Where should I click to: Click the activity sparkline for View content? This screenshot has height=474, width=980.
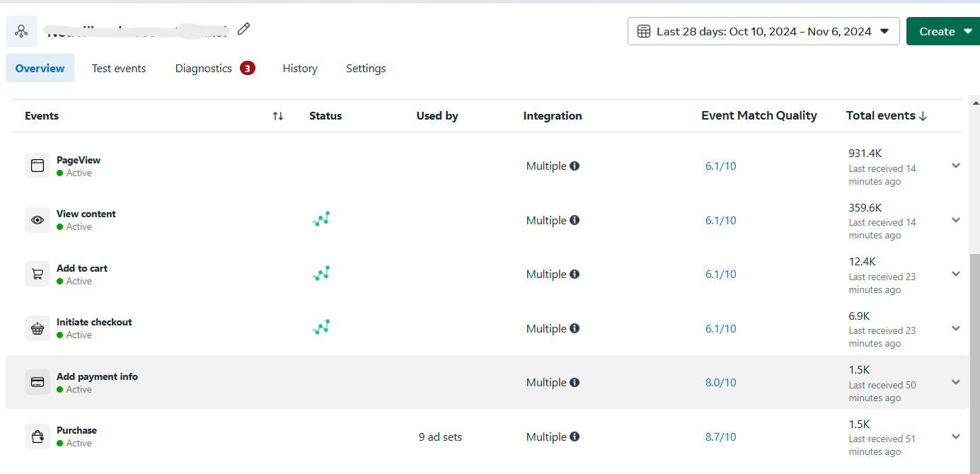pyautogui.click(x=321, y=219)
